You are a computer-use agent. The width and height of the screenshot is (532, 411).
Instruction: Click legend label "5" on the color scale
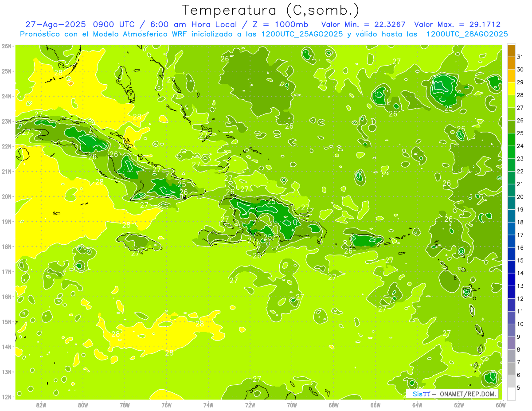tap(519, 388)
